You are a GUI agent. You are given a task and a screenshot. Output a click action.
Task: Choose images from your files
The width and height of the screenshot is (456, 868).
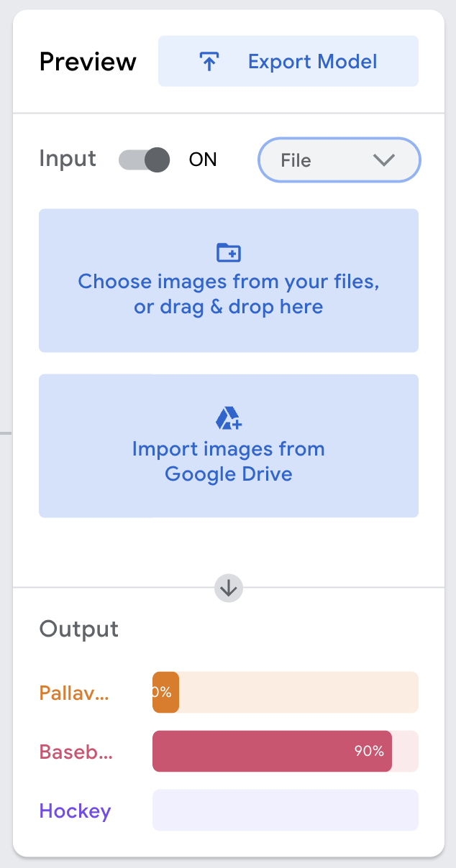point(229,293)
